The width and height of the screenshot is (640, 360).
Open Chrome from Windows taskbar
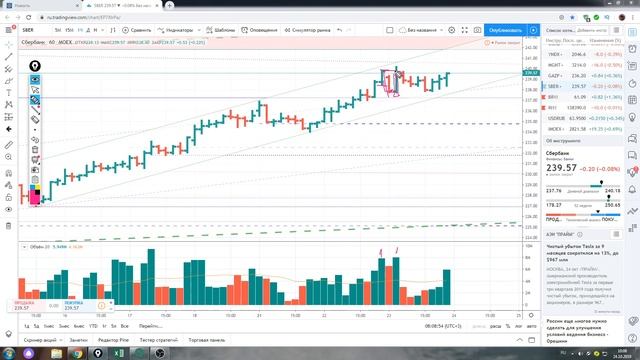[77, 353]
